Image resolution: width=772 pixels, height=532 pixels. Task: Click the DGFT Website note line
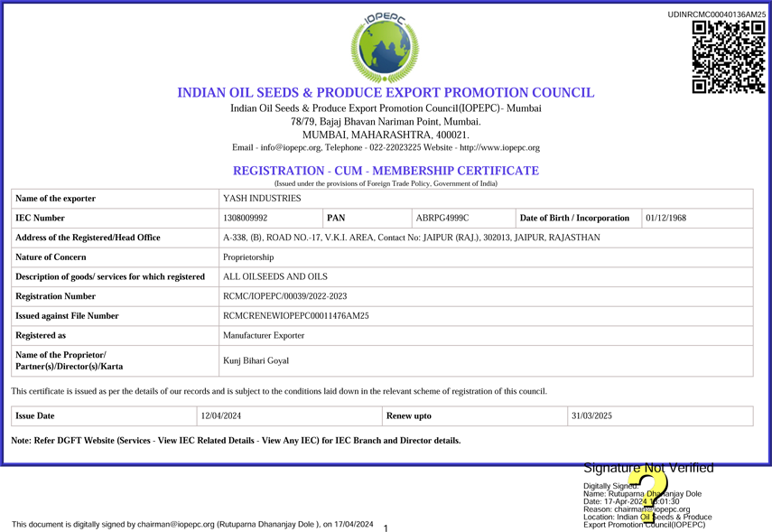236,441
